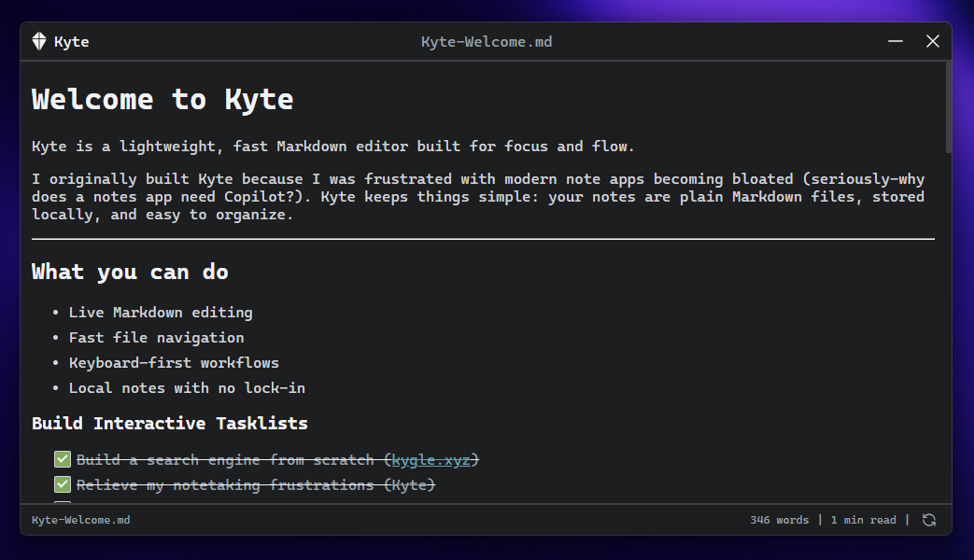The height and width of the screenshot is (560, 974).
Task: Click the vertical scrollbar thumb
Action: pos(948,106)
